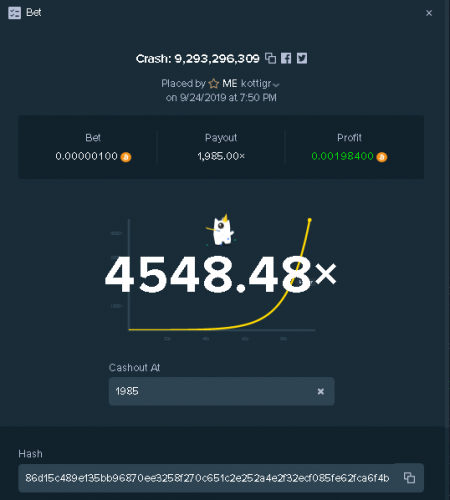
Task: Click the 4548.48× multiplier
Action: point(221,274)
